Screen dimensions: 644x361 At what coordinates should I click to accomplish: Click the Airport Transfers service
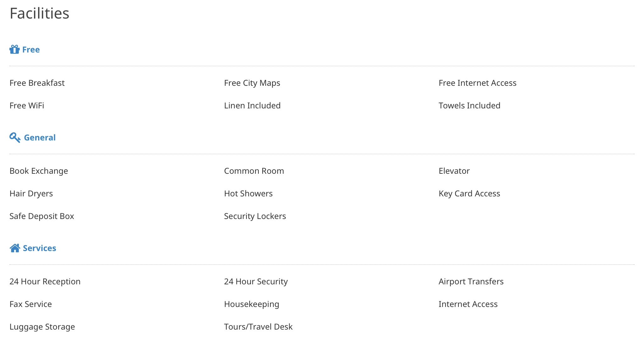(x=471, y=282)
